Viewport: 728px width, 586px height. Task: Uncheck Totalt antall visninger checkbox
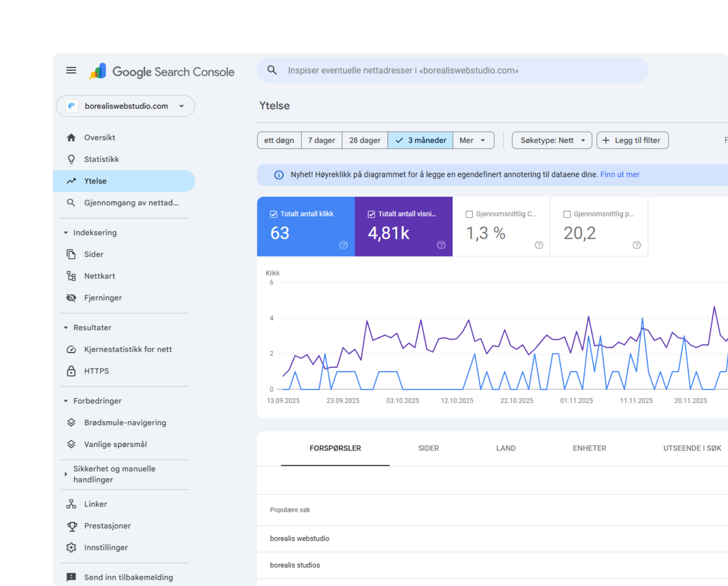click(372, 214)
